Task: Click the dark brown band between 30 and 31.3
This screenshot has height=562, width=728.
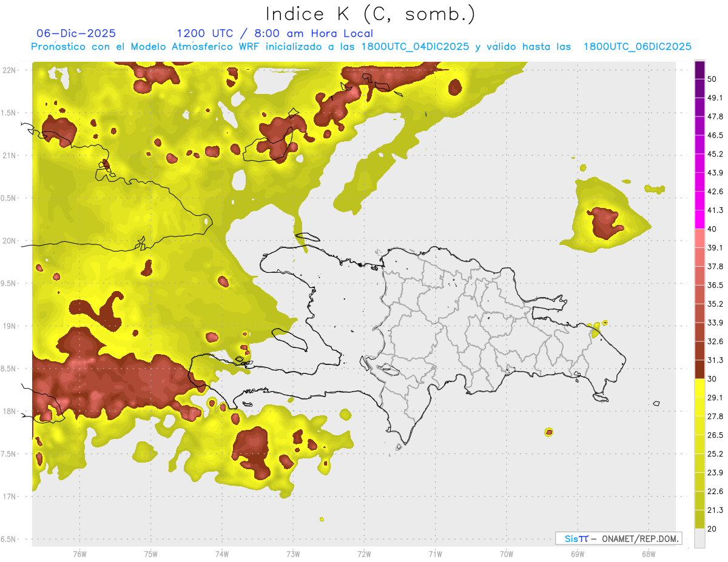Action: 700,369
